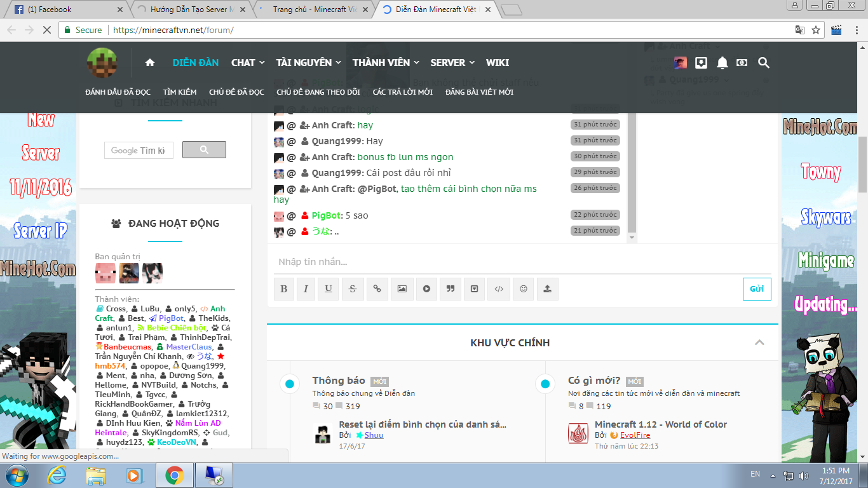Show notifications via the bell icon
Screen dimensions: 868x488
tap(722, 62)
